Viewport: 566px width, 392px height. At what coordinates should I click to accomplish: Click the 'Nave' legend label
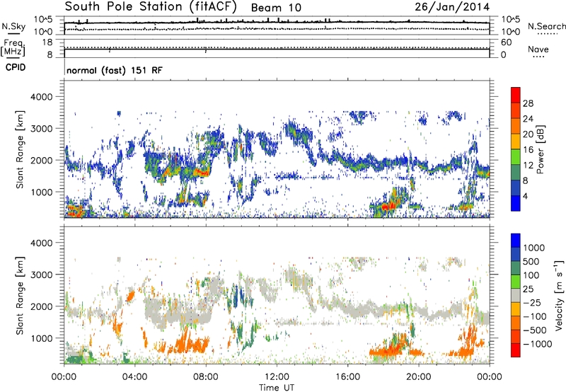[538, 49]
